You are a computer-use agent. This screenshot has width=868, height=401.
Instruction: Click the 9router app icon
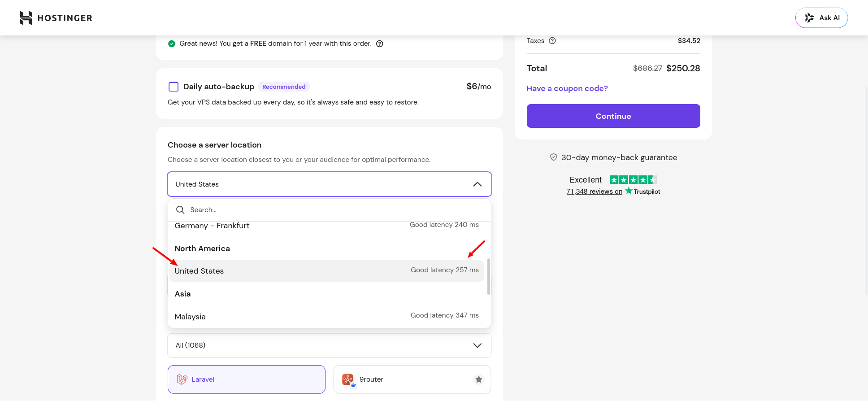(x=348, y=380)
